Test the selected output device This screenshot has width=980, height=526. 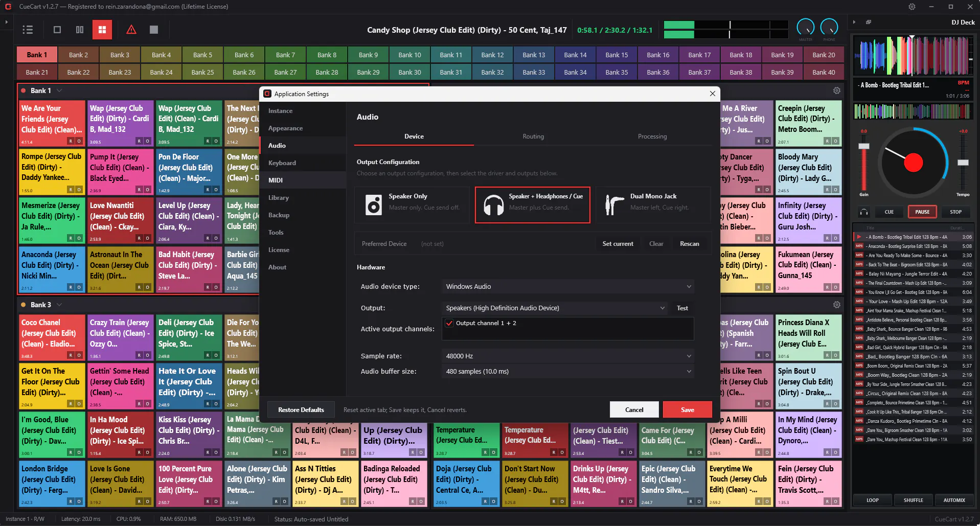(682, 308)
